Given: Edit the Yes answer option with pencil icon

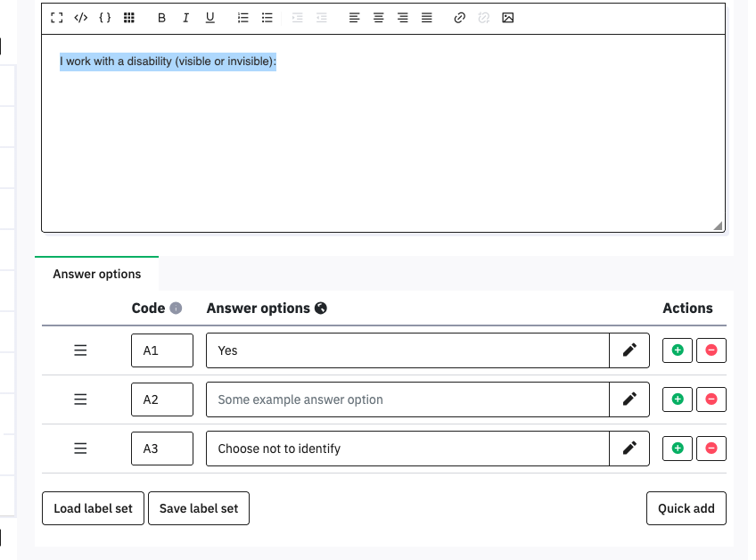Looking at the screenshot, I should click(630, 350).
